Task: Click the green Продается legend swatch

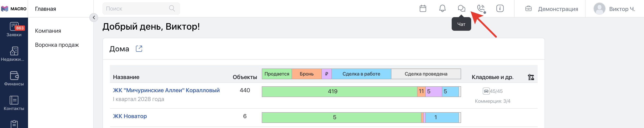Action: tap(277, 74)
